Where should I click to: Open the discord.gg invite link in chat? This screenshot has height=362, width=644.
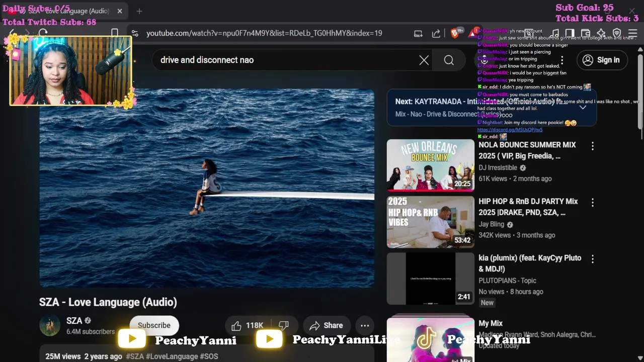click(510, 130)
